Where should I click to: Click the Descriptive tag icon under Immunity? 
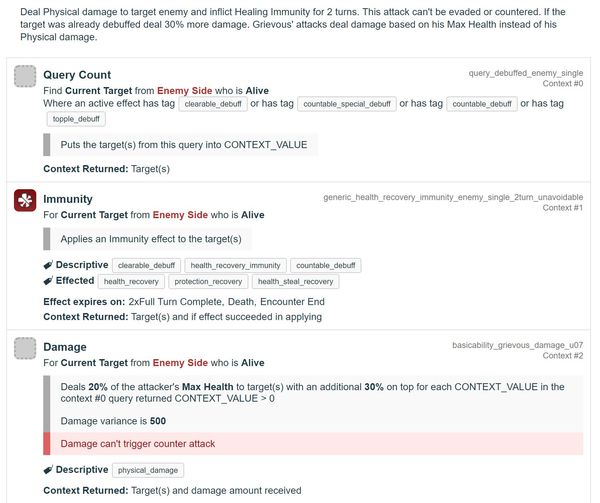(x=48, y=265)
